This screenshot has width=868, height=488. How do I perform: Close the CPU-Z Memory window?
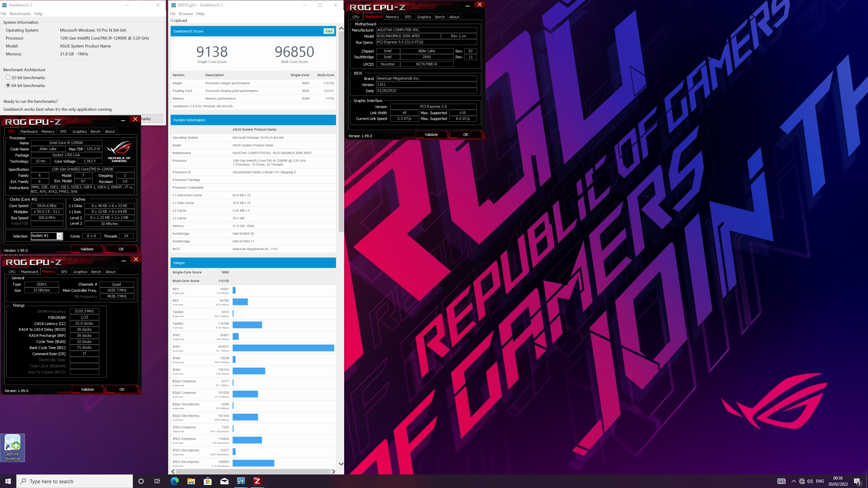pyautogui.click(x=136, y=259)
